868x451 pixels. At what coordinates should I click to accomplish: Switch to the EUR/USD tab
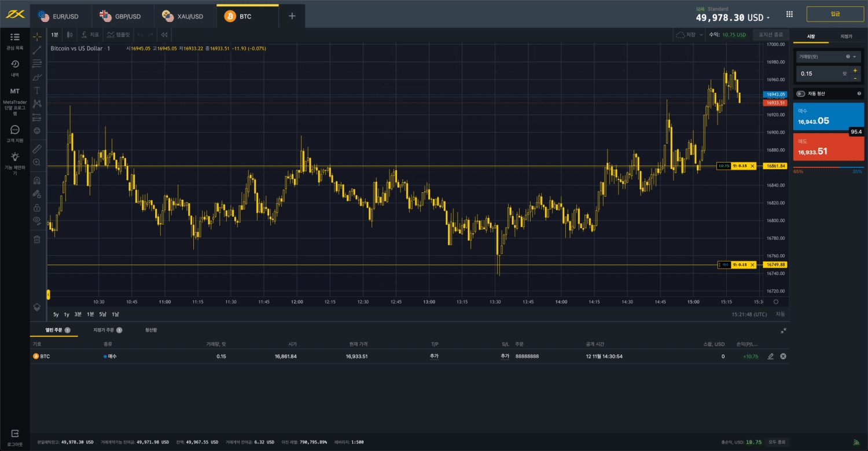coord(61,16)
